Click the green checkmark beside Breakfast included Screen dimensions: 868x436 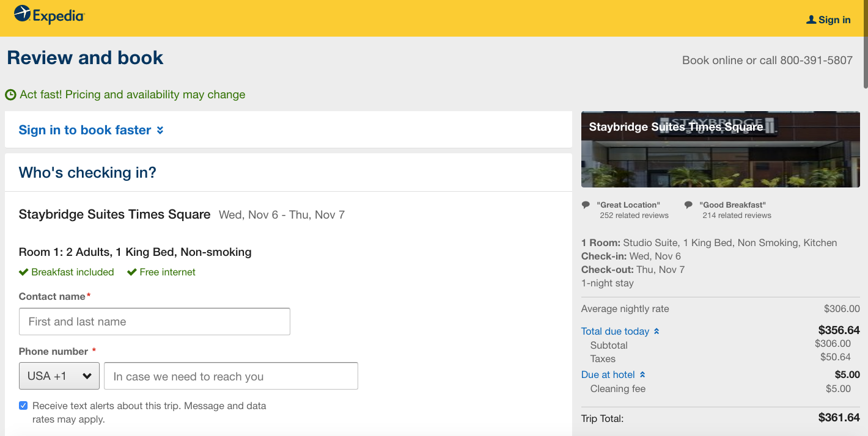click(x=24, y=272)
